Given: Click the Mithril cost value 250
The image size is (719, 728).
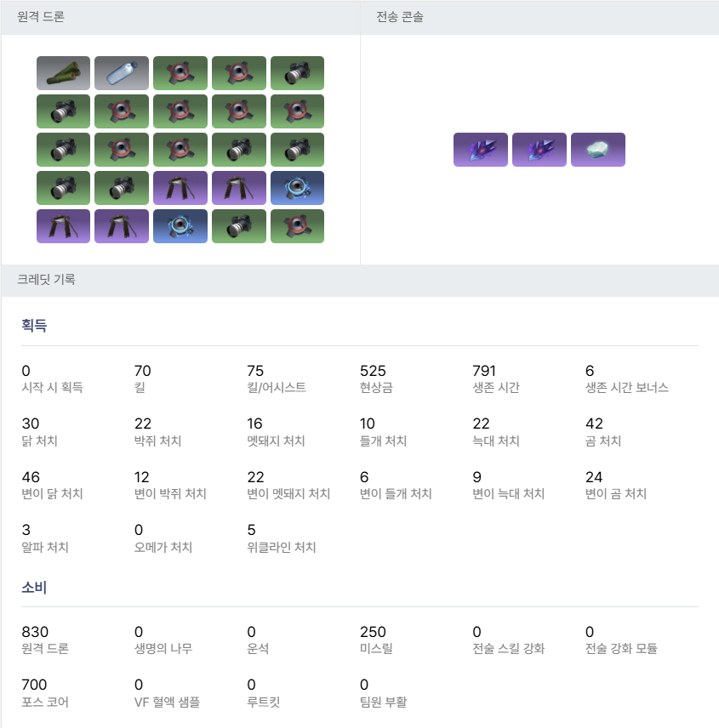Looking at the screenshot, I should tap(373, 632).
